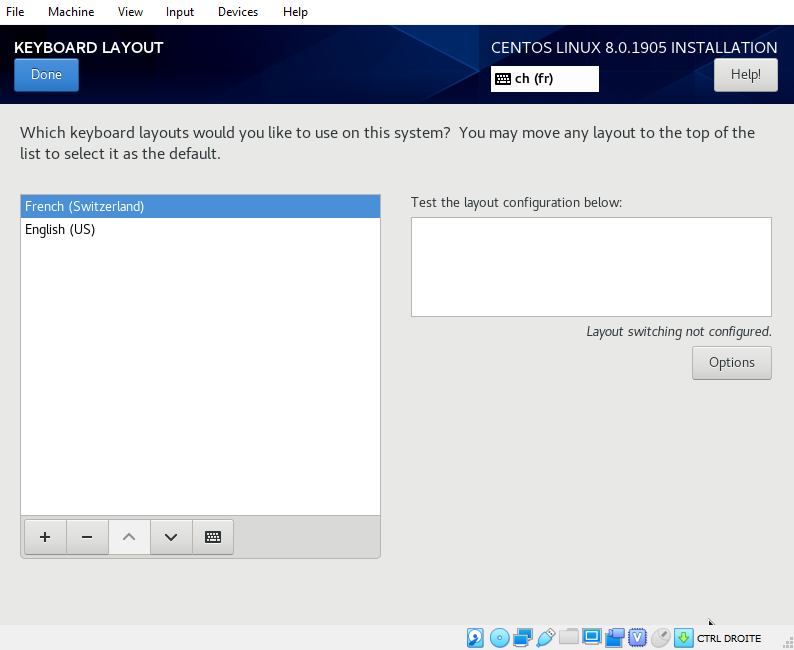
Task: Open layout switching Options
Action: 731,363
